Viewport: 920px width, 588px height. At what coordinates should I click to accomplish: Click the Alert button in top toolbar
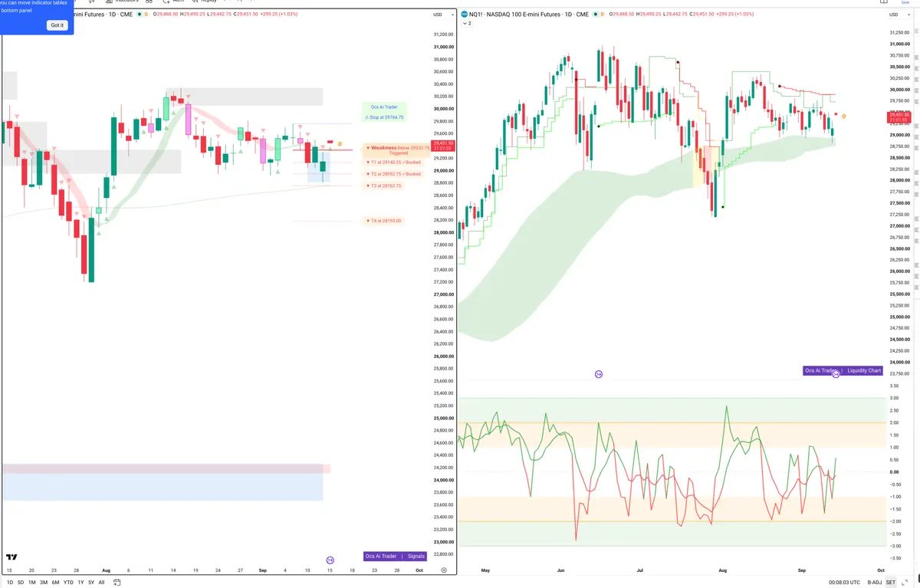coord(172,2)
